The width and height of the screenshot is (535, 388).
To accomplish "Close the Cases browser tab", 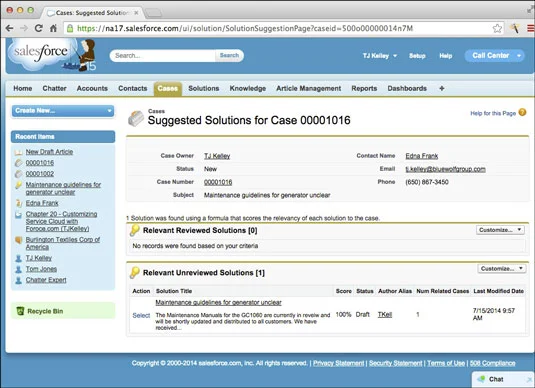I will click(136, 13).
